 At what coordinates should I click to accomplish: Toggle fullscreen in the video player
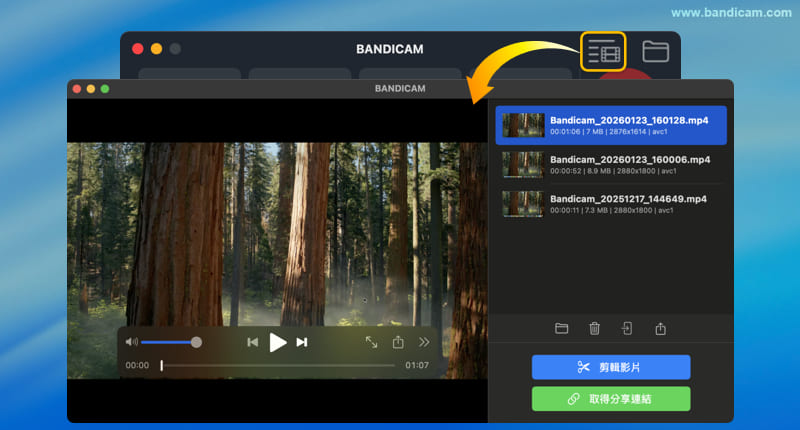tap(371, 342)
